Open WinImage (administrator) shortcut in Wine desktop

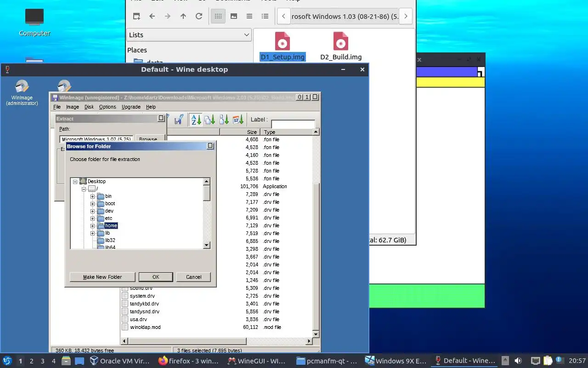pyautogui.click(x=22, y=92)
